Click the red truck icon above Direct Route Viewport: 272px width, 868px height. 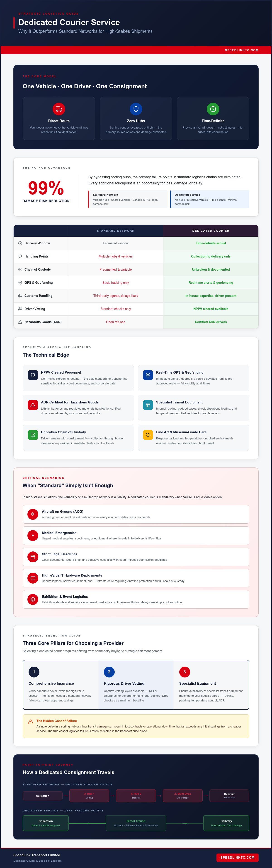point(59,109)
